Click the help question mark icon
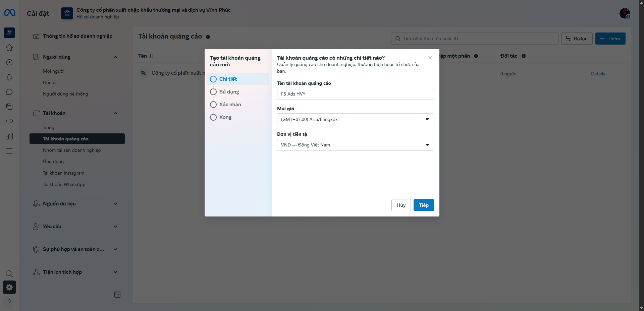 (x=9, y=302)
